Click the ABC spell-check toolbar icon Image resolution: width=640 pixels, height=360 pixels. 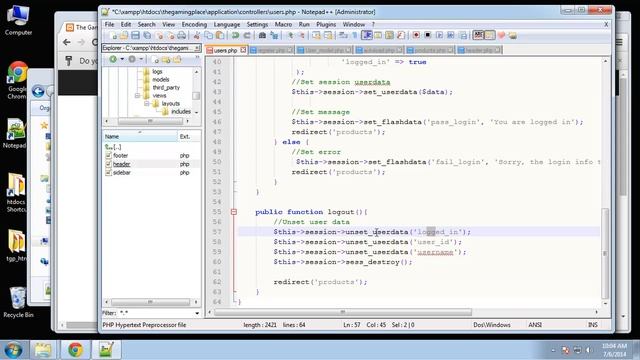click(x=478, y=36)
